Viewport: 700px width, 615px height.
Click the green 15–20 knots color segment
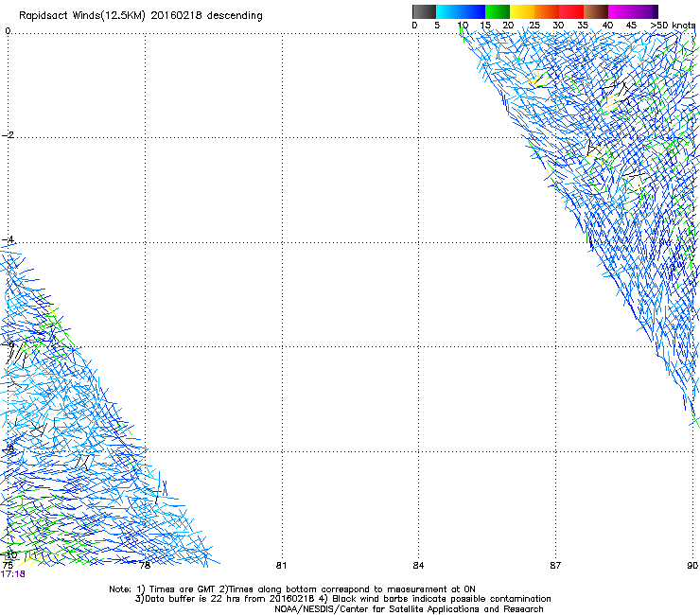498,11
